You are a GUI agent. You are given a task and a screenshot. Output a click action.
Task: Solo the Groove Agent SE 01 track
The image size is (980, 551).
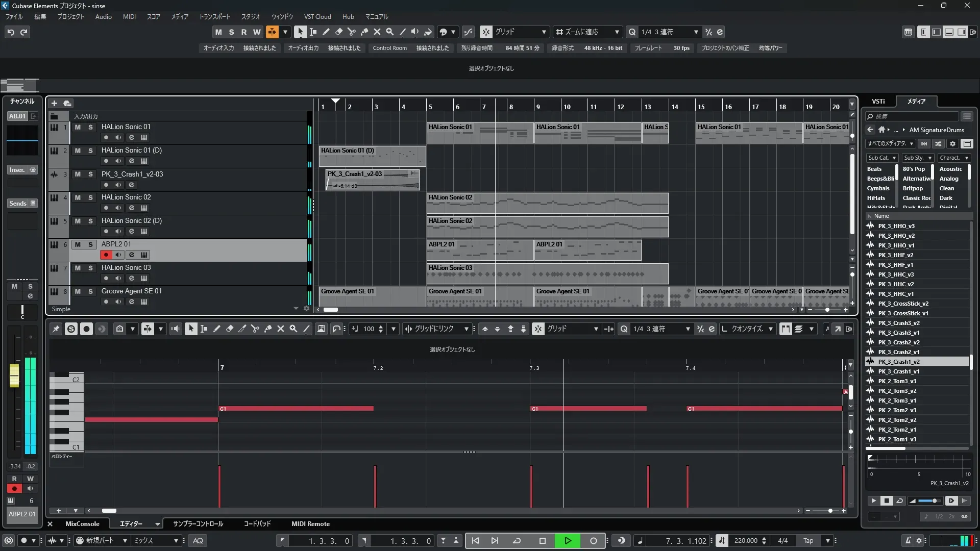tap(90, 291)
